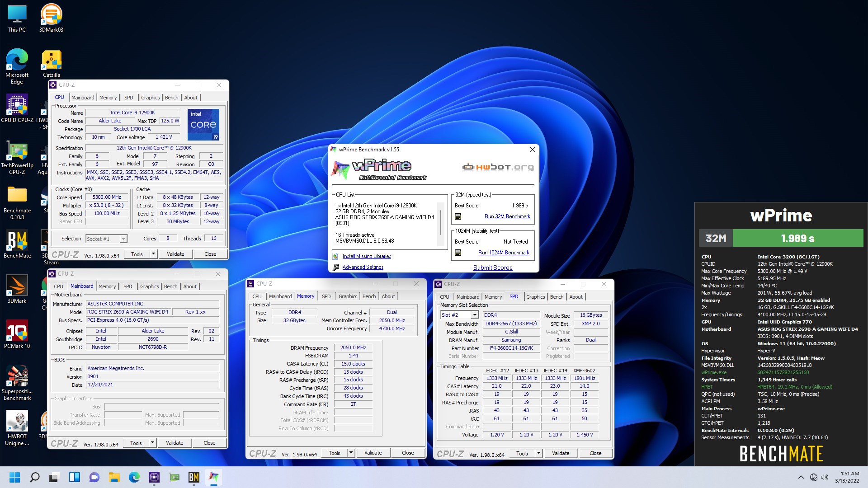Open the Catzilla desktop icon
Viewport: 868px width, 488px height.
(x=51, y=63)
